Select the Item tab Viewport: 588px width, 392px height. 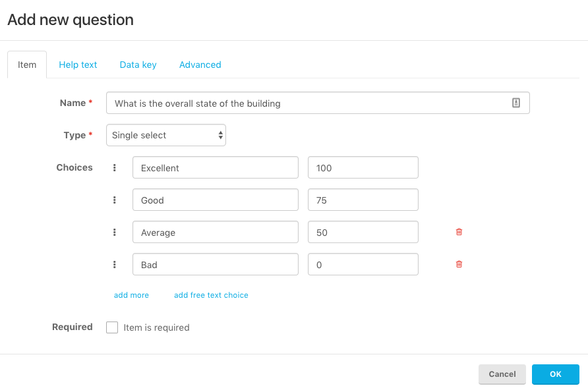(x=27, y=65)
